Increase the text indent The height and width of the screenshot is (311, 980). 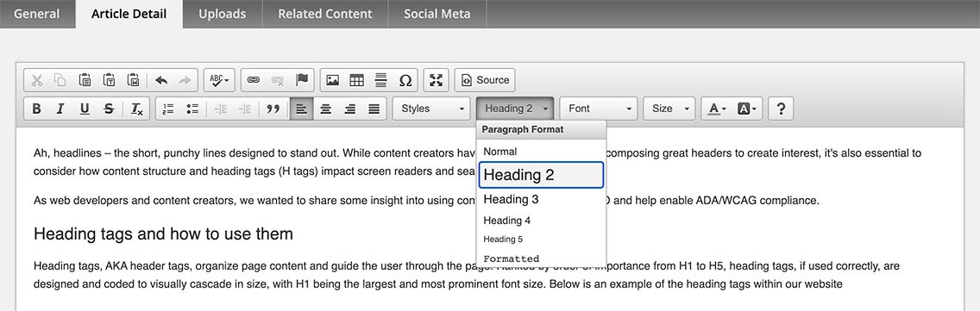[245, 109]
